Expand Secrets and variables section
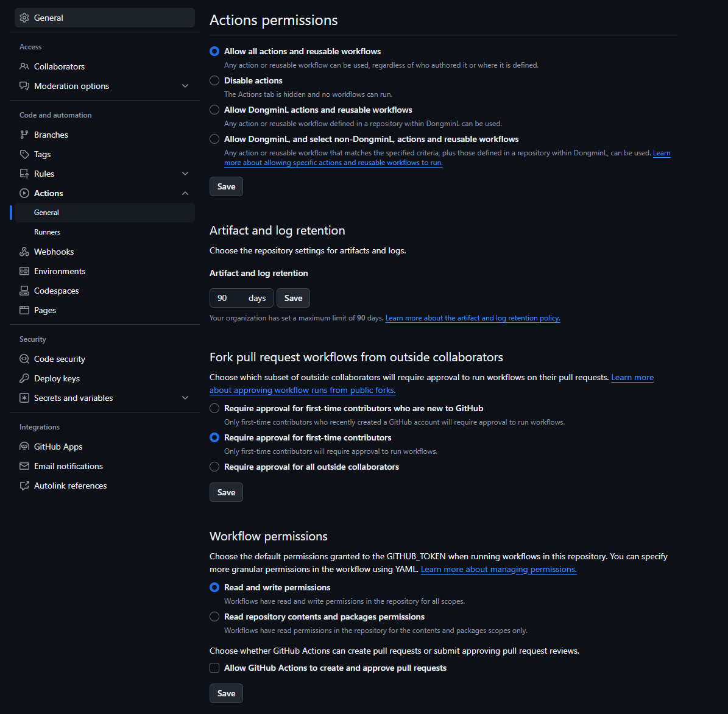The image size is (728, 714). pos(185,398)
